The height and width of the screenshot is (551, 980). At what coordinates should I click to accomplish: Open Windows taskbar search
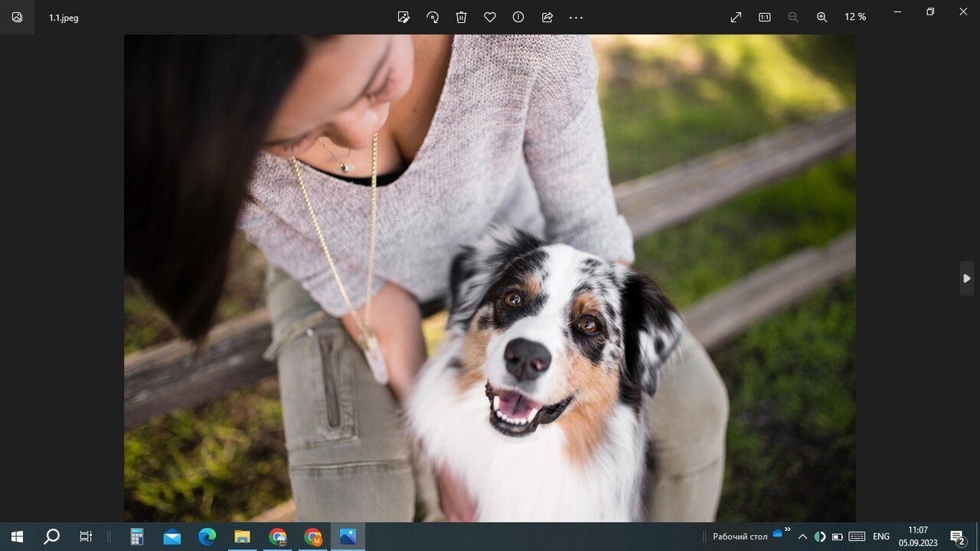click(51, 536)
